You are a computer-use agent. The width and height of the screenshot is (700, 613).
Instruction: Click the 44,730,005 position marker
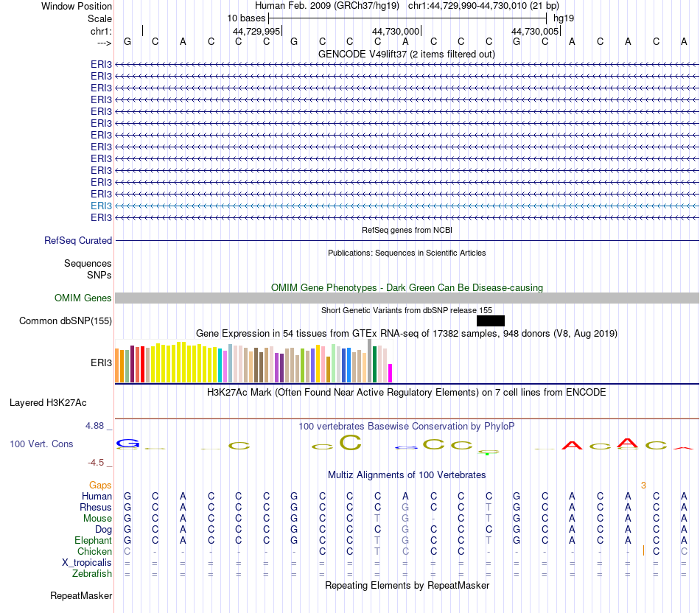[535, 31]
